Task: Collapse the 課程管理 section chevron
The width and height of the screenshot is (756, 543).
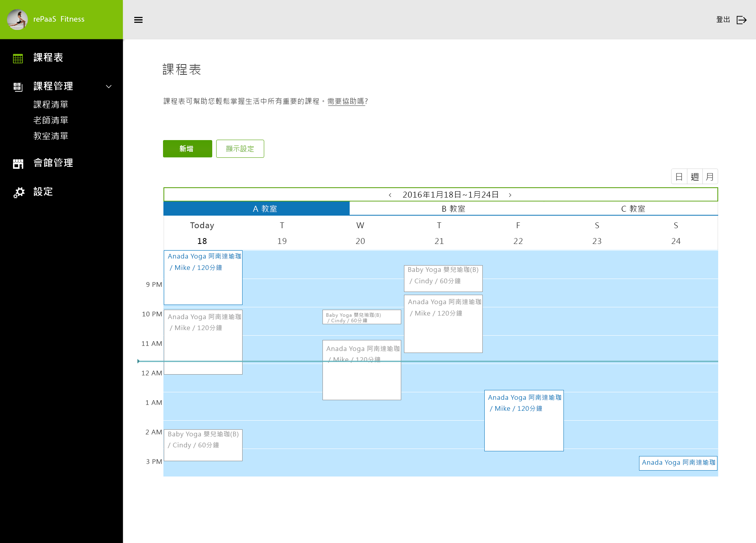Action: [109, 87]
